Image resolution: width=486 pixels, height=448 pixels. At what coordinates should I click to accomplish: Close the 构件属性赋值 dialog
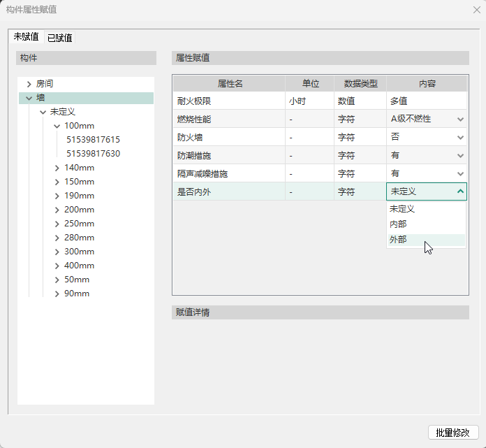pyautogui.click(x=476, y=9)
